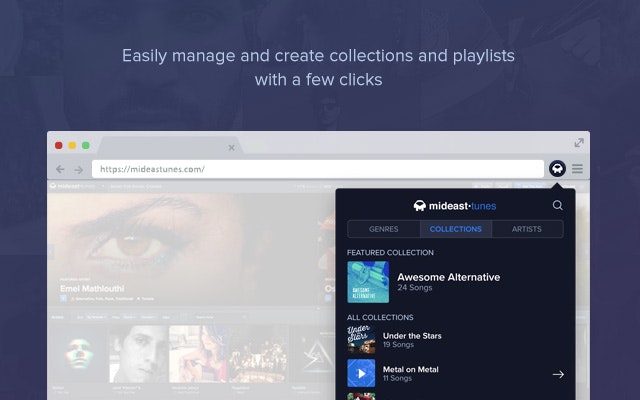Go back with the browser back arrow

point(60,169)
